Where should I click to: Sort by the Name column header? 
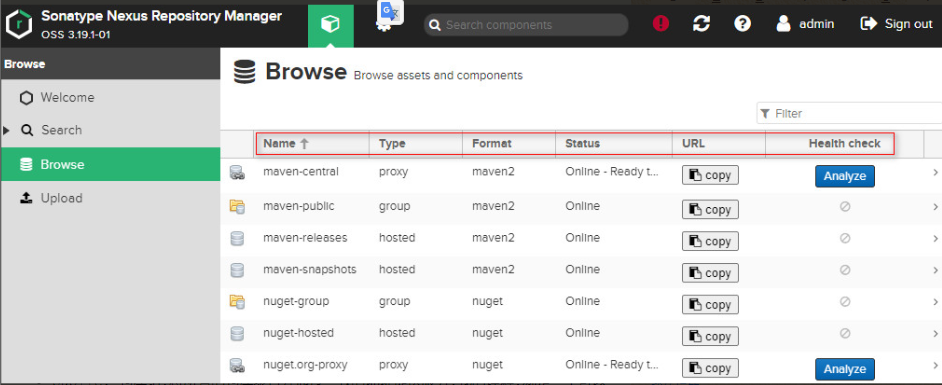coord(312,144)
